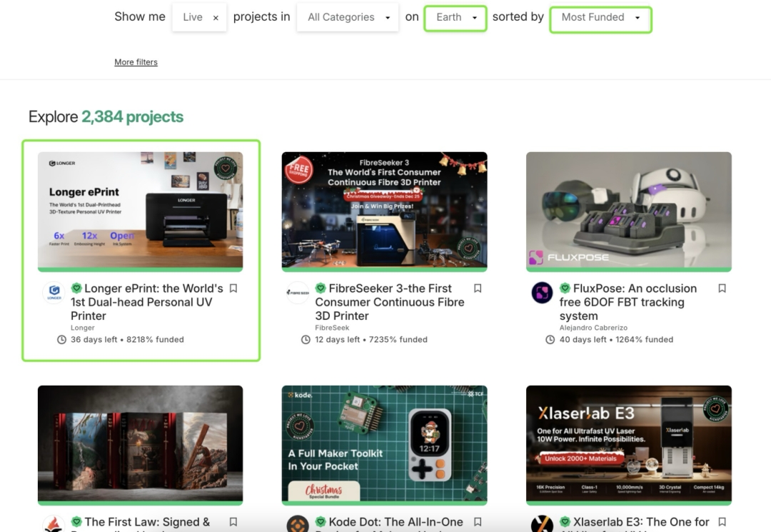
Task: Bookmark The First Law project
Action: click(x=233, y=522)
